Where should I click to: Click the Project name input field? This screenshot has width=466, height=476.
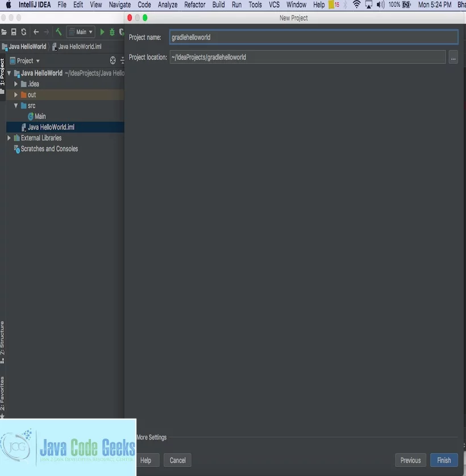coord(314,38)
